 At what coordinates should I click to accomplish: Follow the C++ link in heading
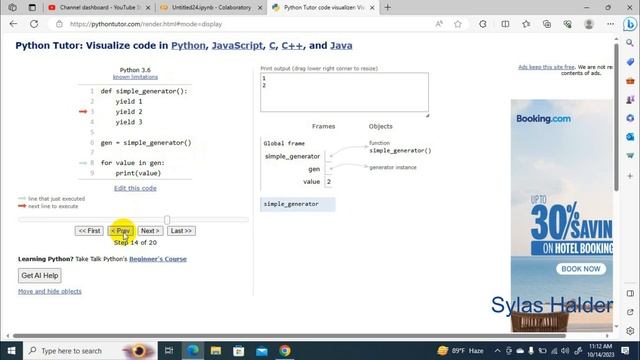coord(292,45)
